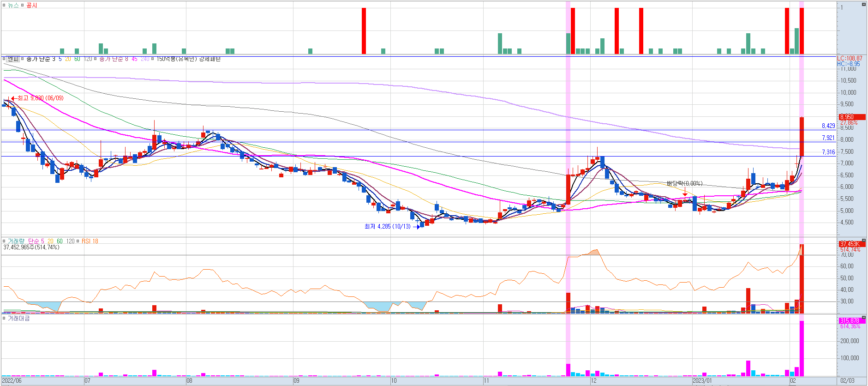Open the RSI 18 indicator label
Image resolution: width=868 pixels, height=386 pixels.
[90, 241]
